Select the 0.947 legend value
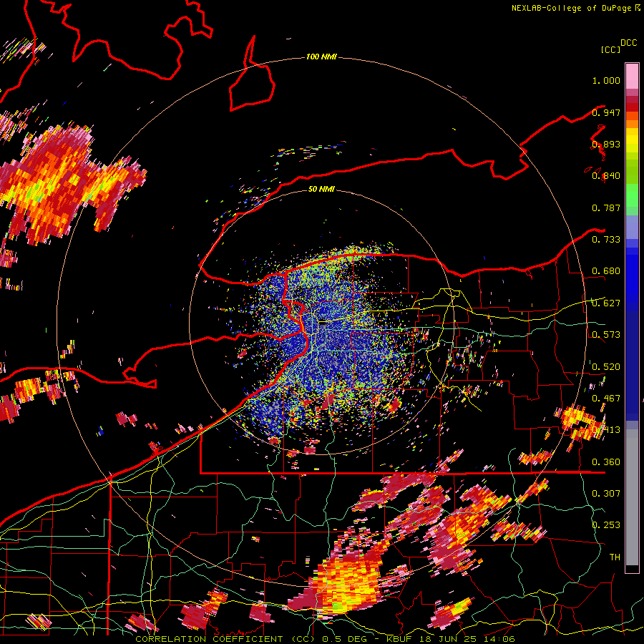Screen dimensions: 644x644 click(x=606, y=112)
